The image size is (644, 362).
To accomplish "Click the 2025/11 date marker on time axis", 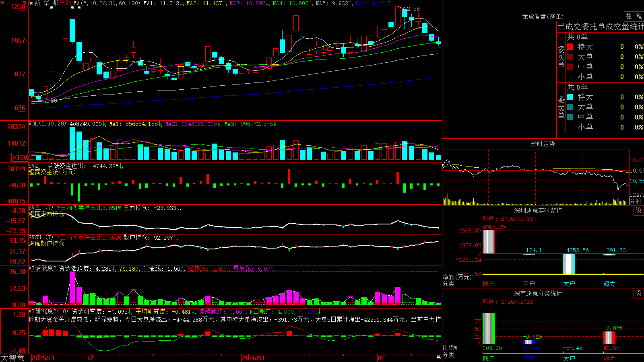I will pos(43,358).
